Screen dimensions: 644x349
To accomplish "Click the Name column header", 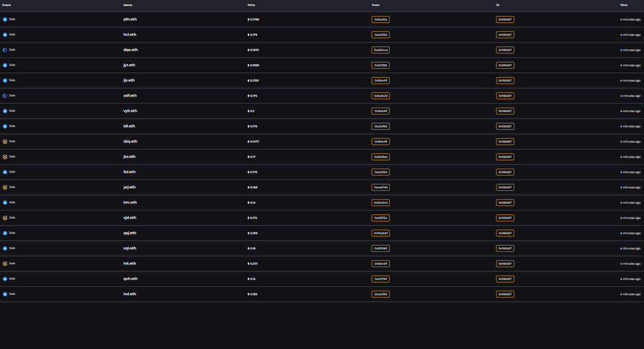I will [128, 5].
